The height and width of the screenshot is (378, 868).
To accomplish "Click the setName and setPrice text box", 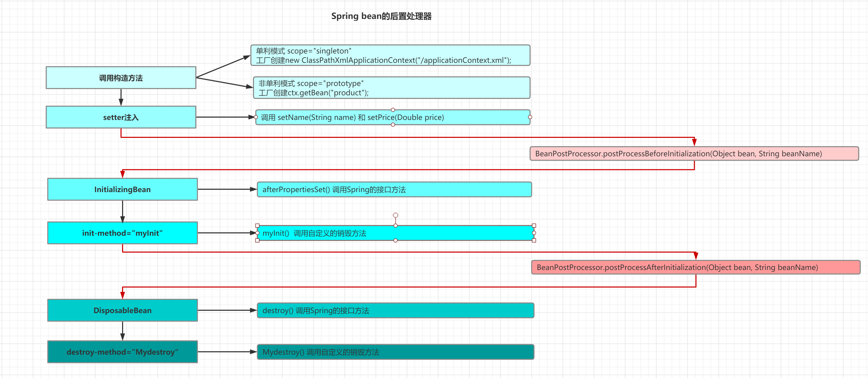I will 393,117.
